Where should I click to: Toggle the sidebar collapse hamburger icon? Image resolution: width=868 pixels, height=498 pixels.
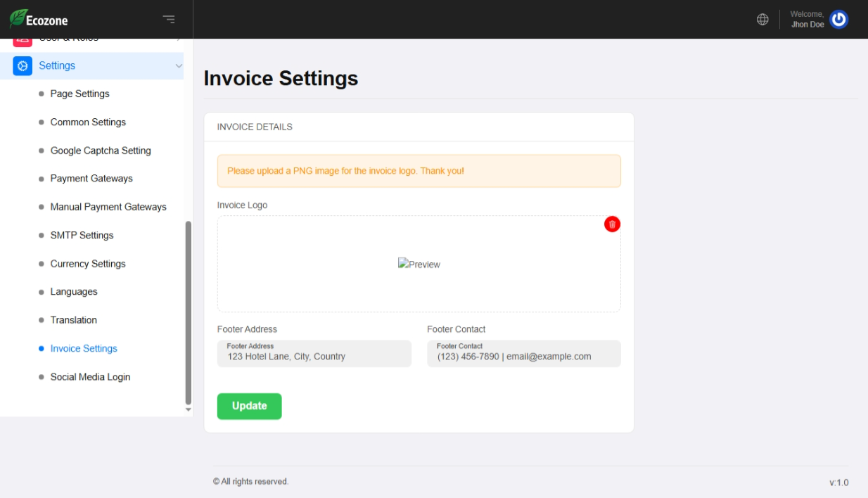169,20
